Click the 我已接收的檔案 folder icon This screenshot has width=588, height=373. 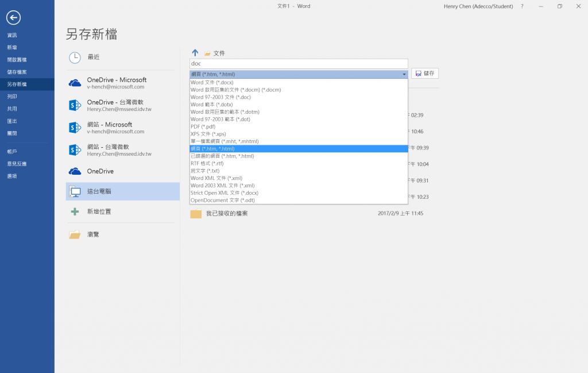(x=196, y=214)
